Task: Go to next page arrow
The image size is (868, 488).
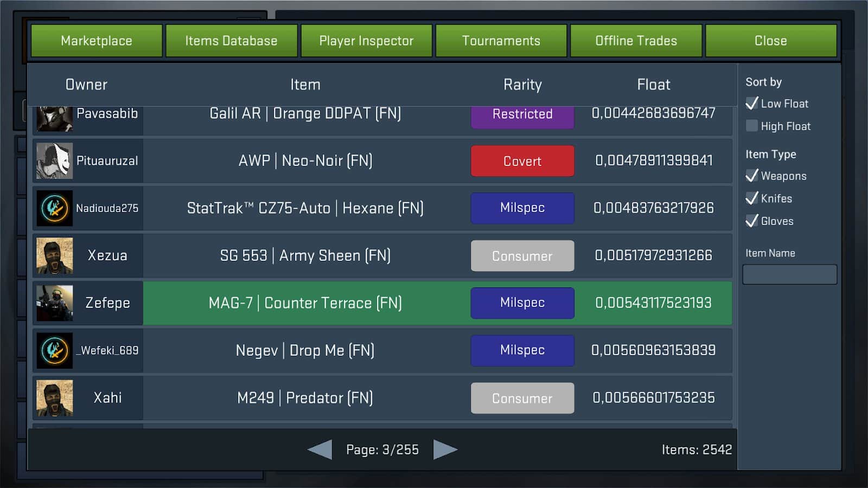Action: 445,450
